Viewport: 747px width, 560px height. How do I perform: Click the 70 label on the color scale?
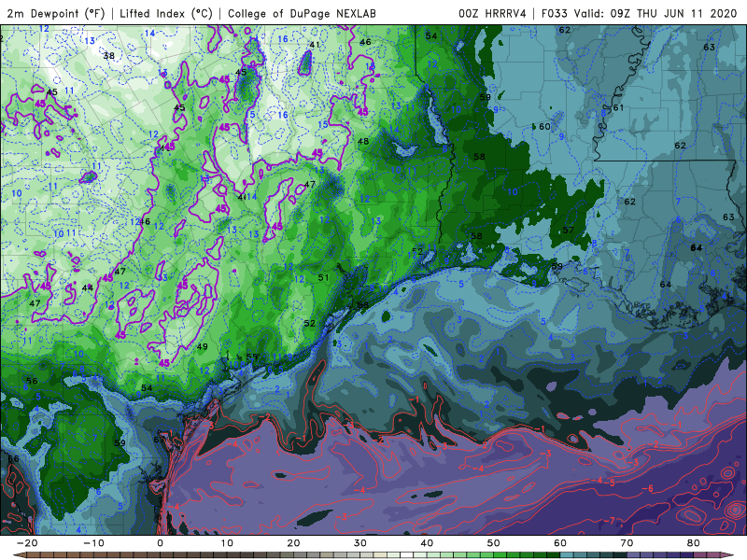pyautogui.click(x=627, y=543)
